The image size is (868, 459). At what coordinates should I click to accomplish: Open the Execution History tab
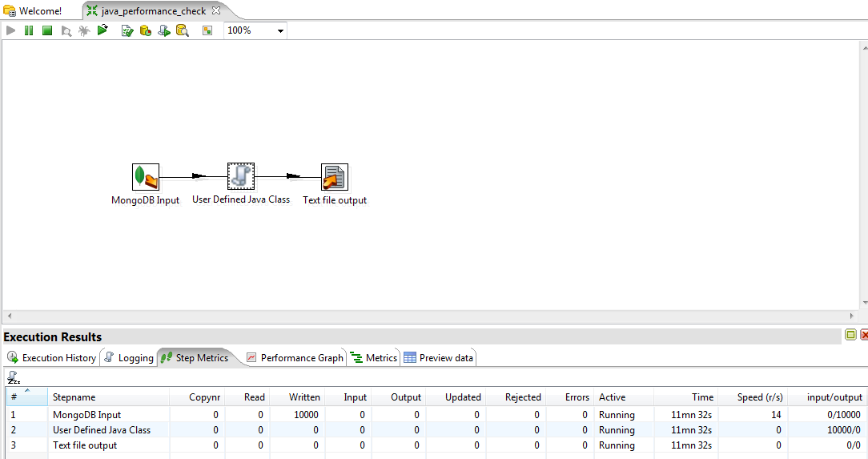point(52,358)
